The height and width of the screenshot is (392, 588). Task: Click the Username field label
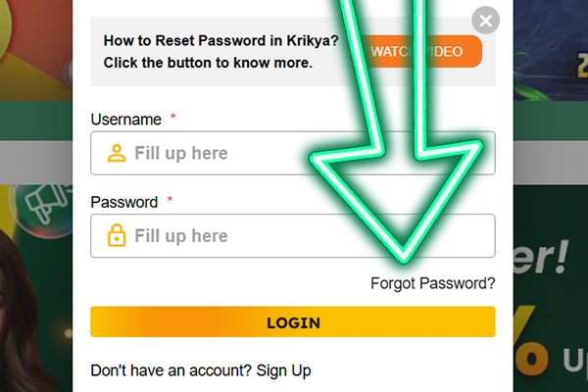tap(125, 120)
